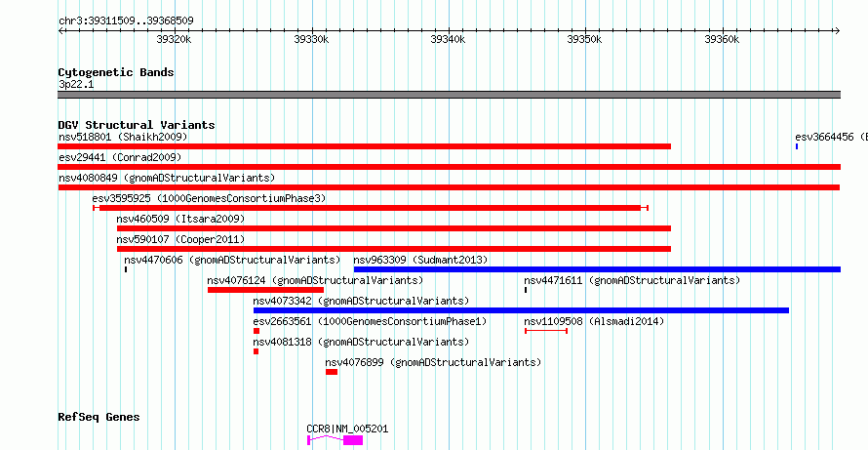Open the nsv4080849 gnomAD variant label
Image resolution: width=868 pixels, height=450 pixels.
(167, 178)
